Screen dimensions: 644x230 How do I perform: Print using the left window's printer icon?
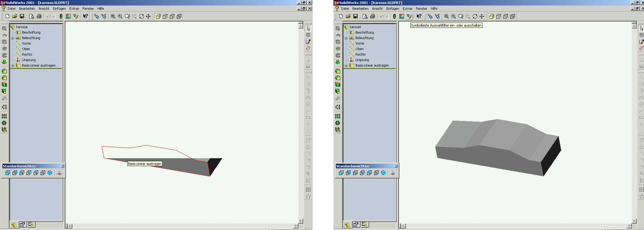[39, 16]
